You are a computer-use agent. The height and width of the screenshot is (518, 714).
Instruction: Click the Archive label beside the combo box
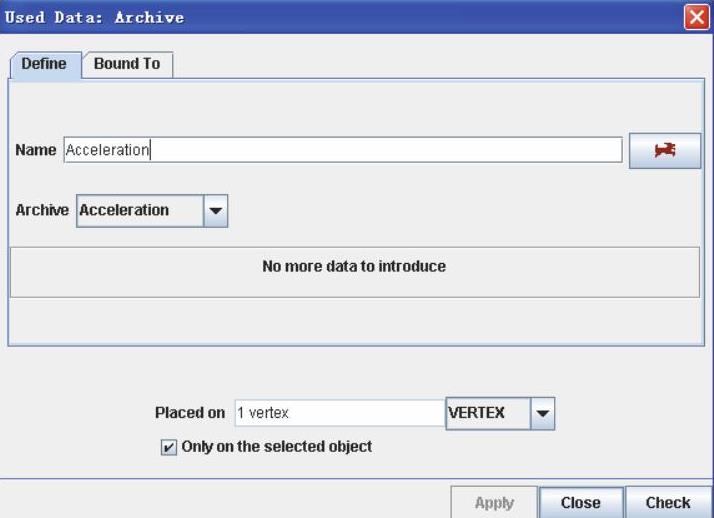43,211
